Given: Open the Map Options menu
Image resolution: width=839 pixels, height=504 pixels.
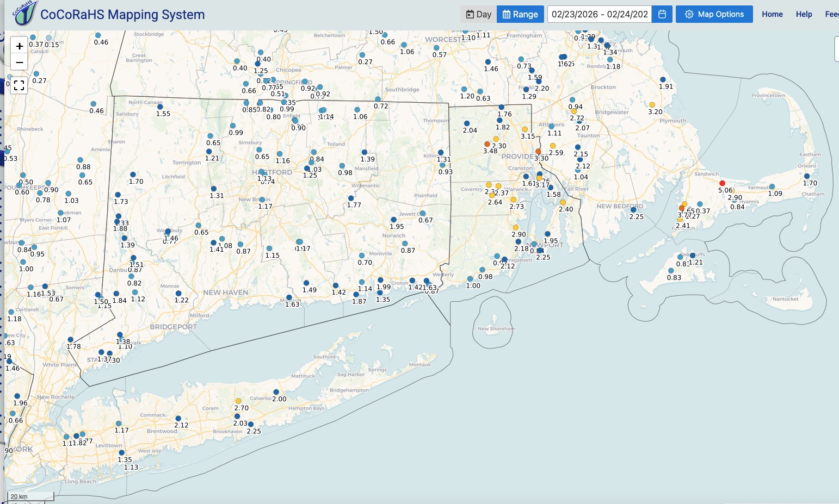Looking at the screenshot, I should [714, 14].
